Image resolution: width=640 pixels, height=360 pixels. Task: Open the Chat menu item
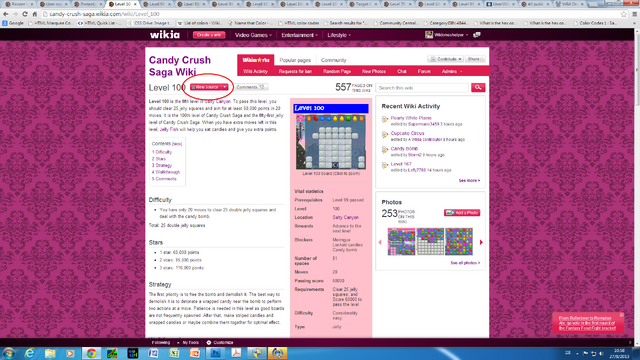tap(402, 71)
